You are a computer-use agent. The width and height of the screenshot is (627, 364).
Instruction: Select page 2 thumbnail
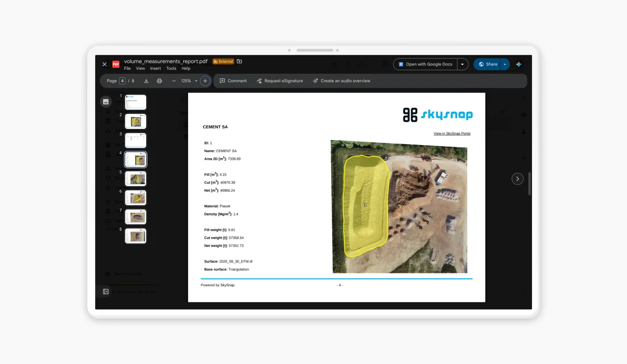tap(136, 121)
